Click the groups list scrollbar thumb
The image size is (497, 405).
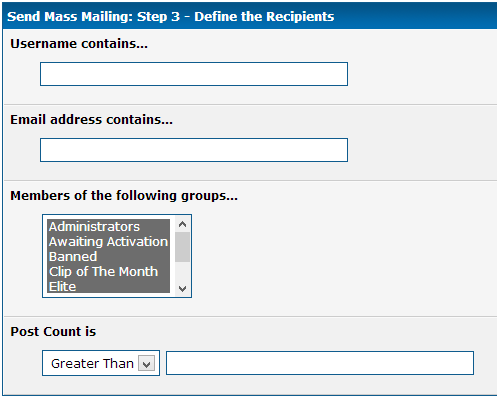pyautogui.click(x=182, y=247)
